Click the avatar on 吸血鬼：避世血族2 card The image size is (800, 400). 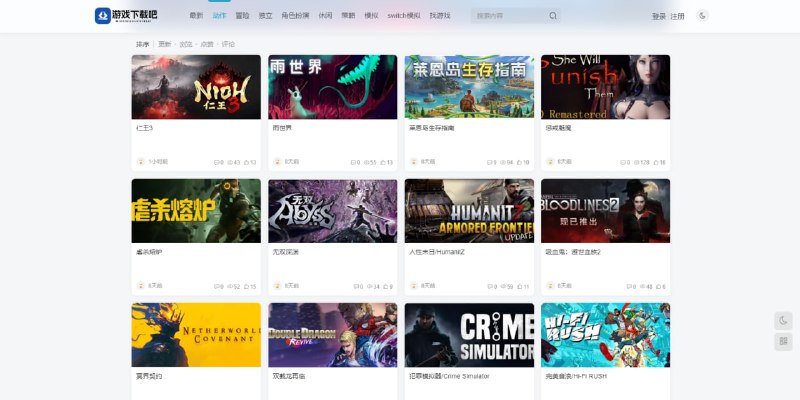[x=550, y=286]
